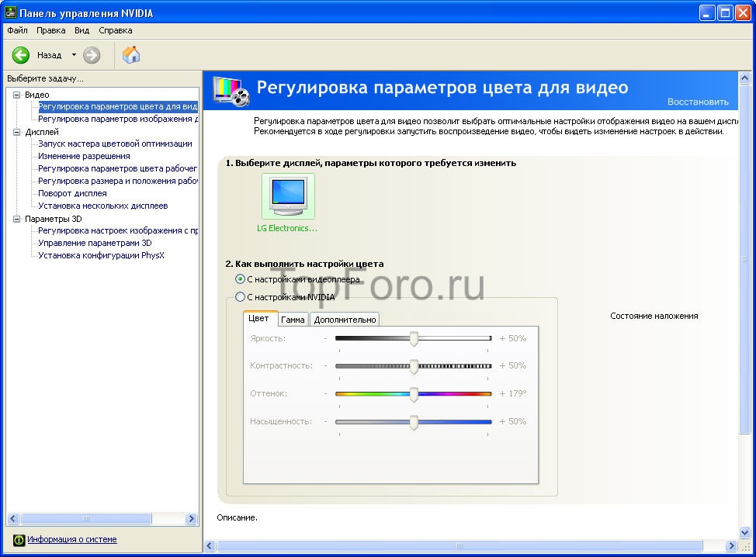Click main panel horizontal scroll-left arrow
Screen dimensions: 756x557
point(210,546)
